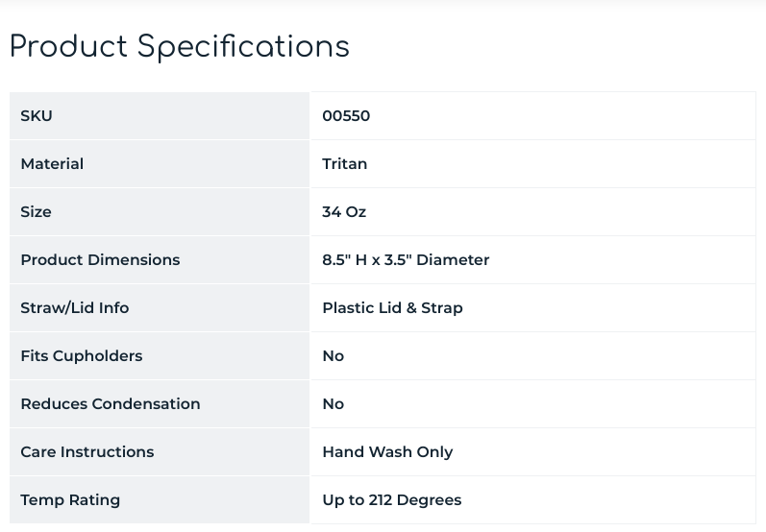Click the Plastic Lid & Strap value
This screenshot has height=532, width=766.
[392, 308]
